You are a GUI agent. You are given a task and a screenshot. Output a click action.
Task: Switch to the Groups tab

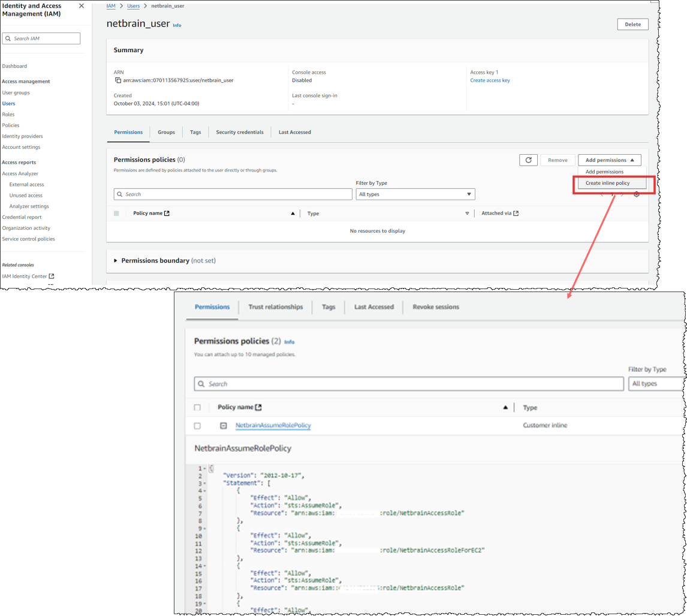click(166, 132)
